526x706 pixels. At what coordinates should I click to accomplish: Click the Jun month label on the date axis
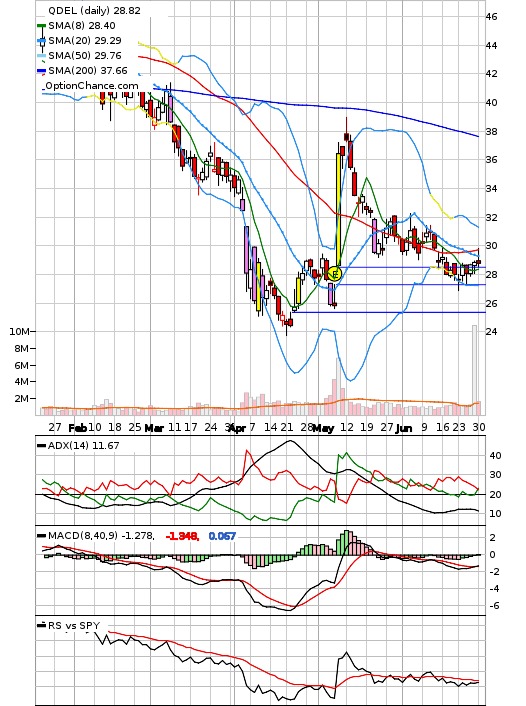coord(404,428)
